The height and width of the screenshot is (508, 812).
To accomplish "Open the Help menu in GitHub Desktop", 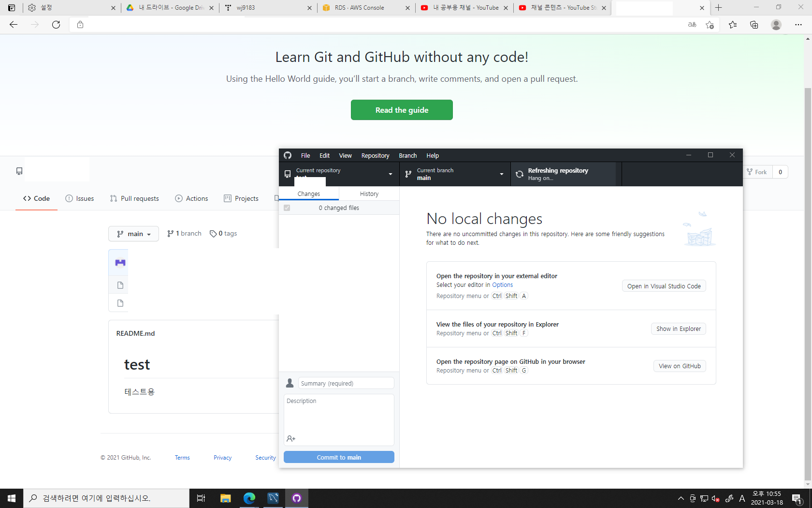I will (x=433, y=155).
